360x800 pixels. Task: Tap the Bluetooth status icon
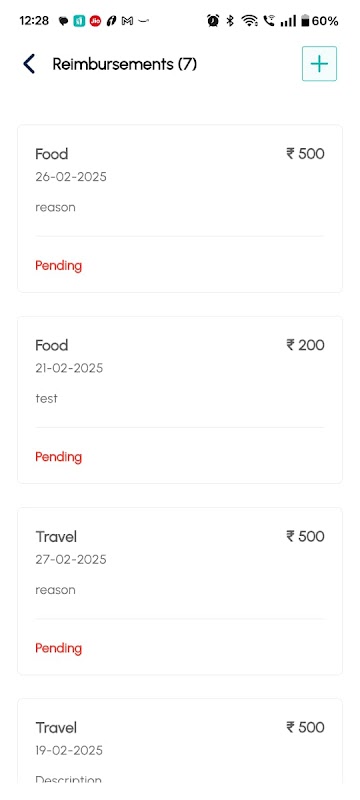230,21
